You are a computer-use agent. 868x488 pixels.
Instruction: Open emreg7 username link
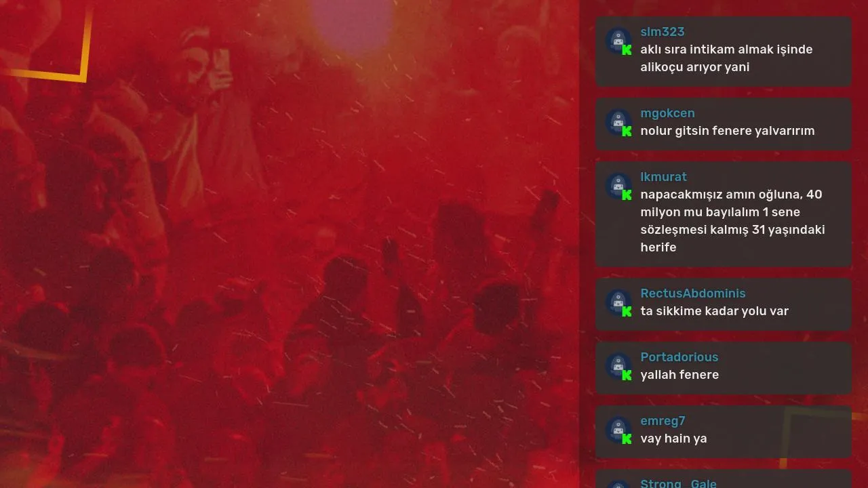(663, 421)
